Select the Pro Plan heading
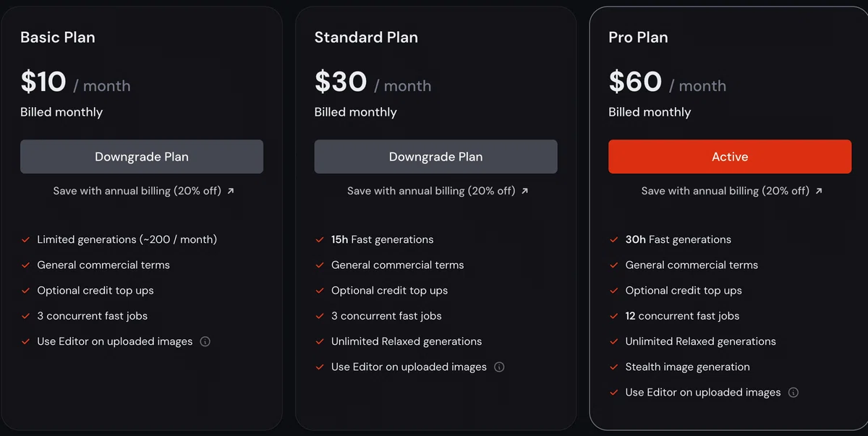 click(x=638, y=37)
